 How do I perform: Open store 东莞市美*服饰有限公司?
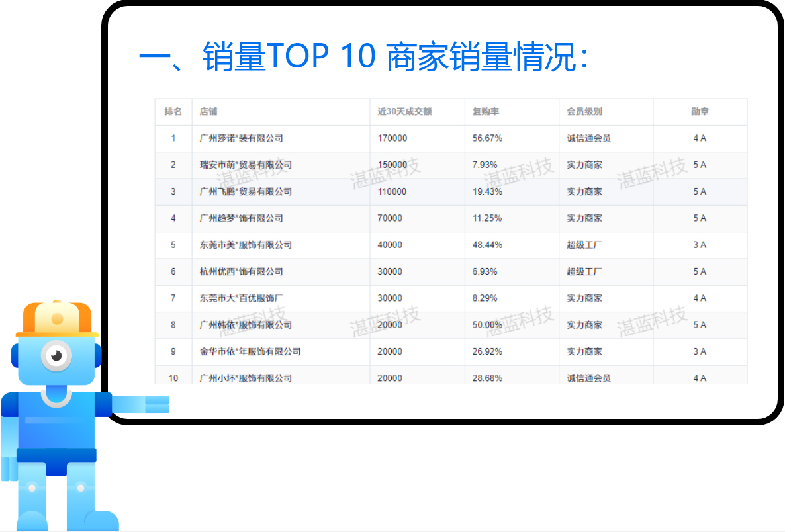[x=246, y=245]
